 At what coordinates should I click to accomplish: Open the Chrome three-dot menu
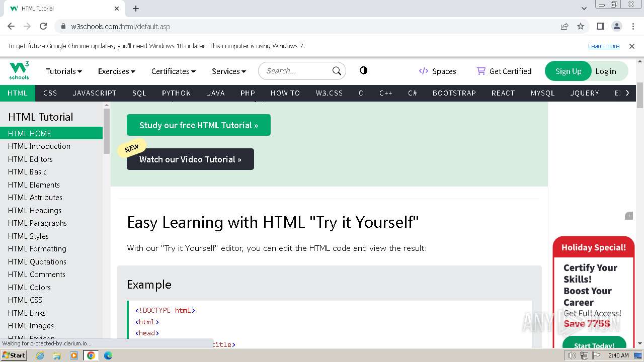(x=632, y=26)
